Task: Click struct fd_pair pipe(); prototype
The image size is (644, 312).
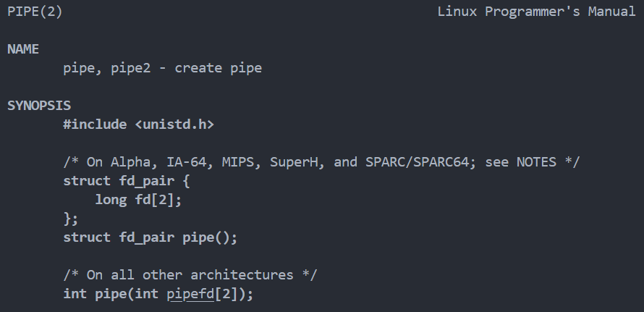Action: (151, 237)
